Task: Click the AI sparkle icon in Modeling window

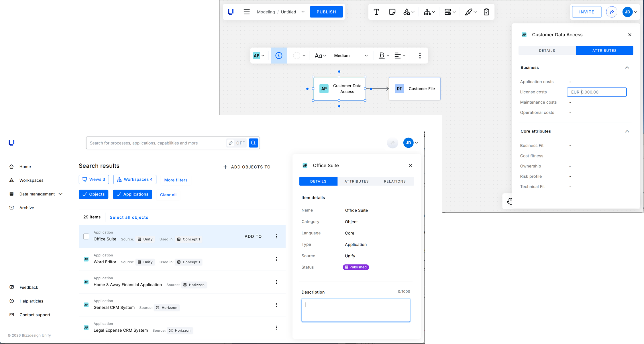Action: click(x=611, y=12)
